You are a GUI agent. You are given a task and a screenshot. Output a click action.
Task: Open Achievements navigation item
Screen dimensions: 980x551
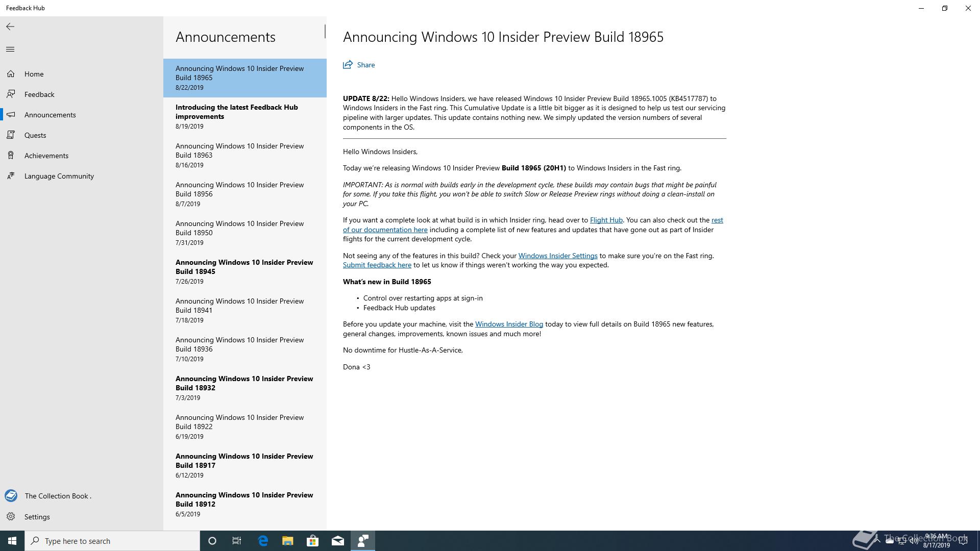(82, 156)
